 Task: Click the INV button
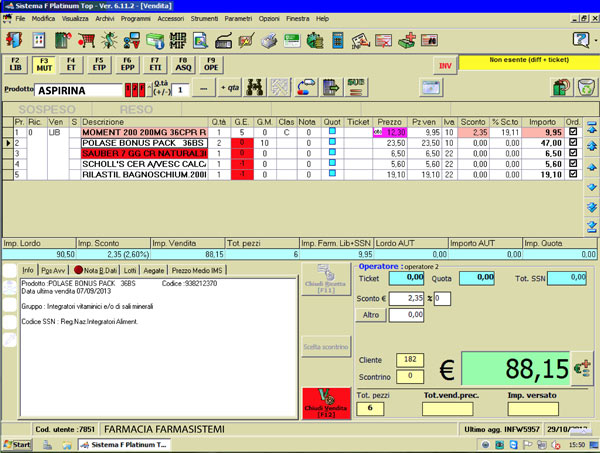(445, 66)
